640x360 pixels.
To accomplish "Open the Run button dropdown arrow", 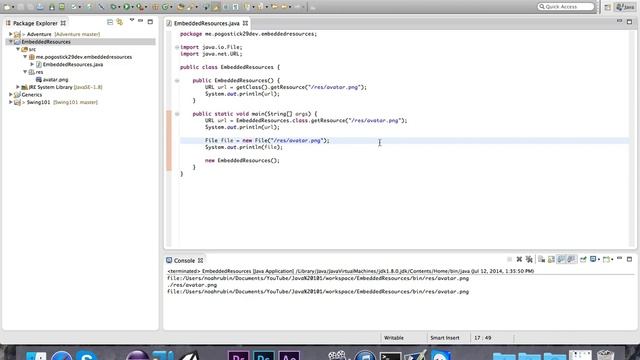I will tap(132, 7).
